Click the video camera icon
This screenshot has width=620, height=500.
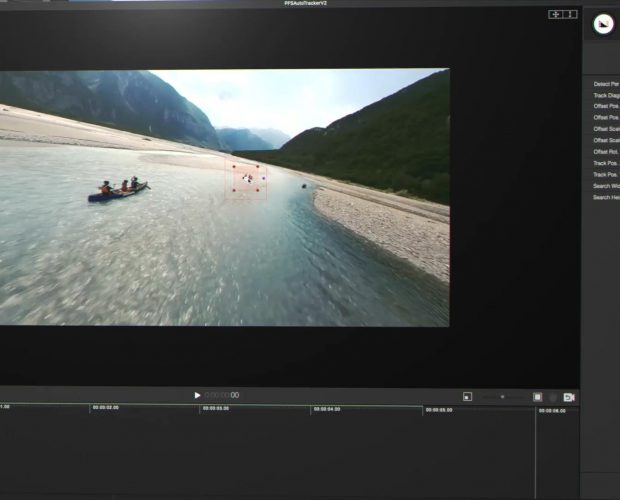click(569, 397)
